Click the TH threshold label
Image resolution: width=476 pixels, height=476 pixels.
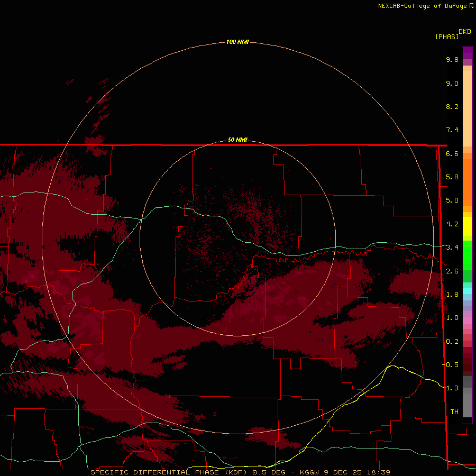tap(454, 412)
